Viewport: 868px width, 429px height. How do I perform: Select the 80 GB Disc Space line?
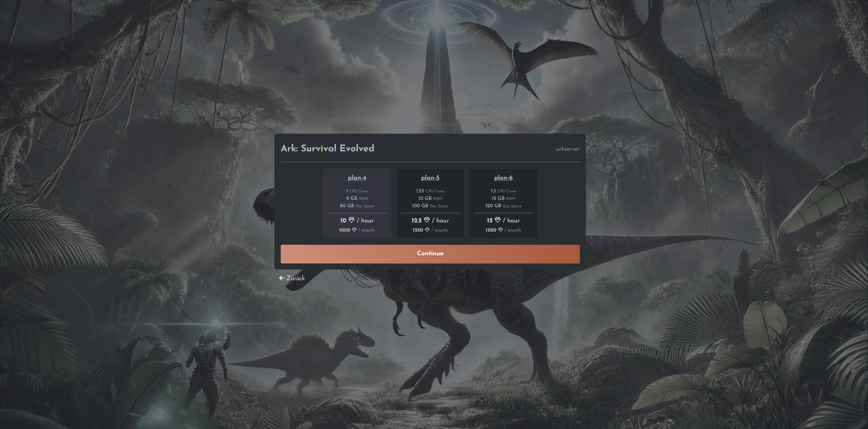357,206
